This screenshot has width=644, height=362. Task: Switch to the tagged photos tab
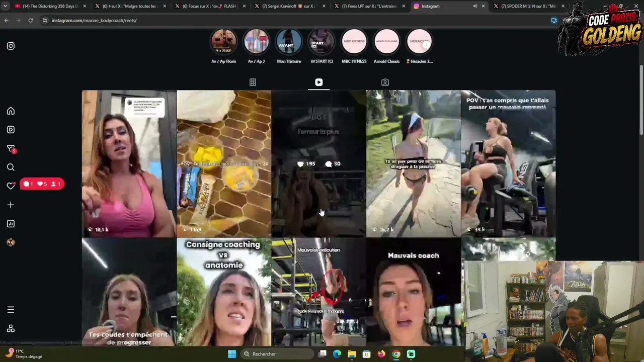[385, 82]
